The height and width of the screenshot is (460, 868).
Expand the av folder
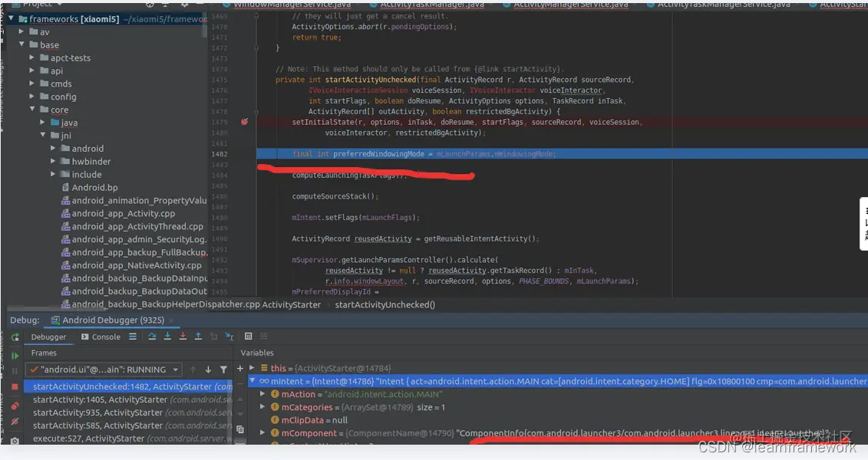[x=21, y=31]
